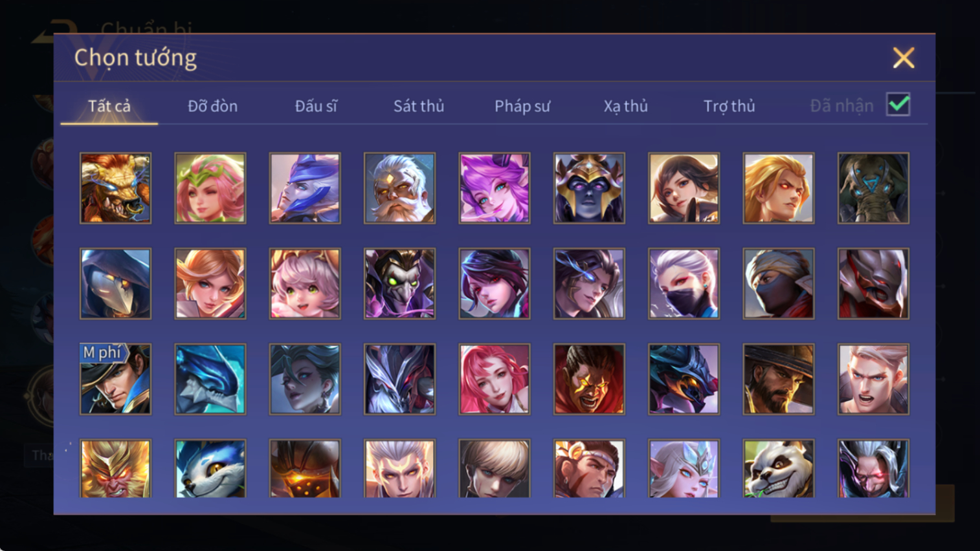Pick the blue raccoon hero portrait
This screenshot has height=551, width=980.
click(x=210, y=469)
